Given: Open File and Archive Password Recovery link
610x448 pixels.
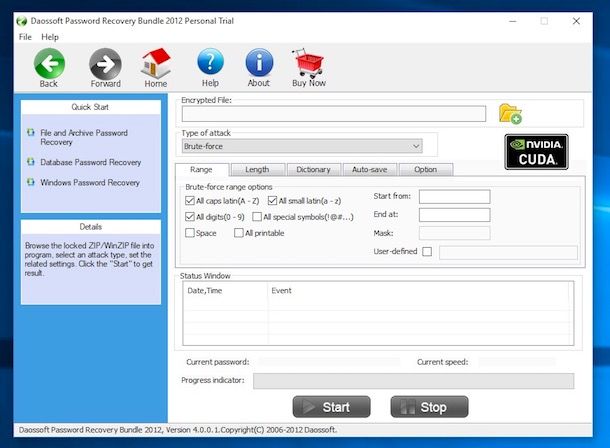Looking at the screenshot, I should coord(84,137).
